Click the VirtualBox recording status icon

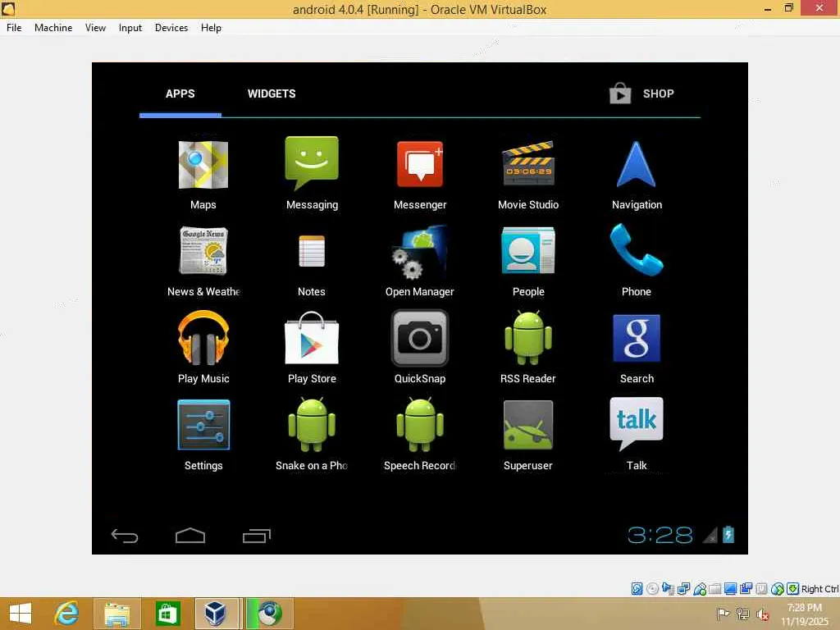click(x=746, y=589)
